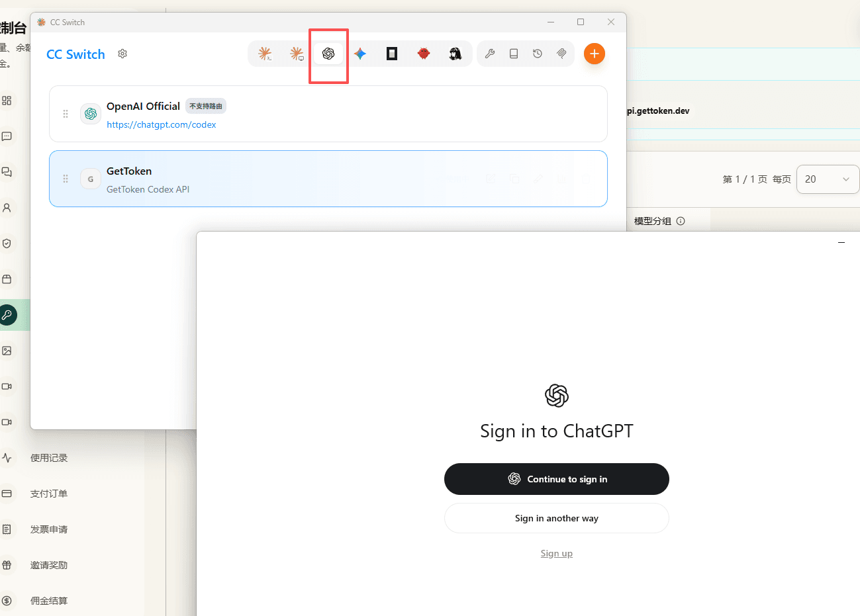The width and height of the screenshot is (860, 616).
Task: Select the active key sidebar icon
Action: click(x=7, y=315)
